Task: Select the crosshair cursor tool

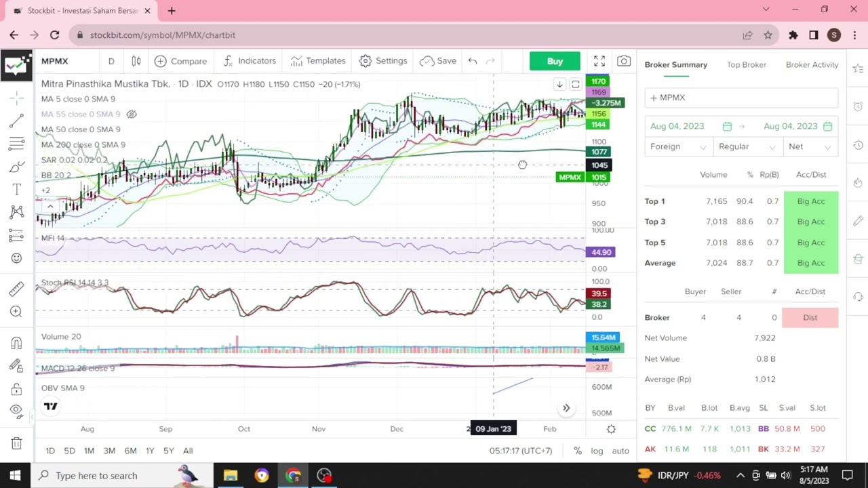Action: click(16, 98)
